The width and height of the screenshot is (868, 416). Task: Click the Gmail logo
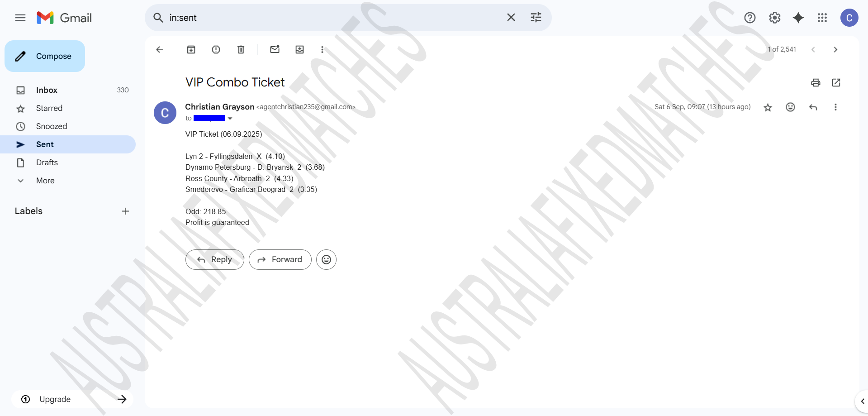pos(64,18)
